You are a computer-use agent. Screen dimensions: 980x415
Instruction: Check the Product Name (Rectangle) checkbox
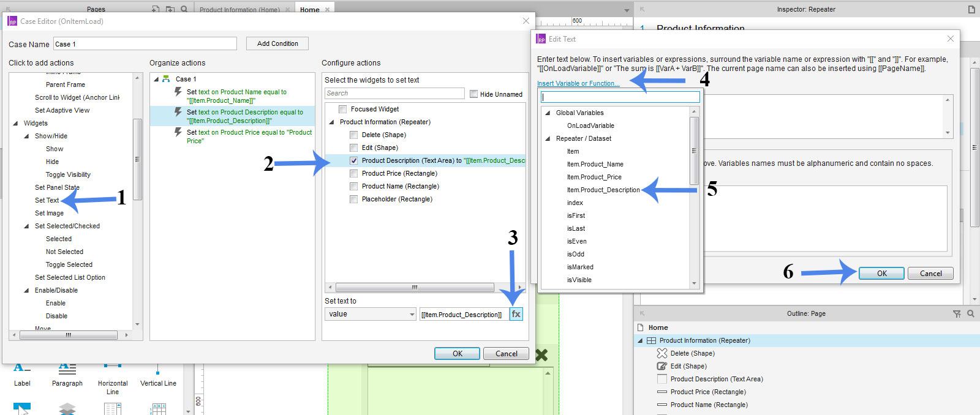[353, 186]
